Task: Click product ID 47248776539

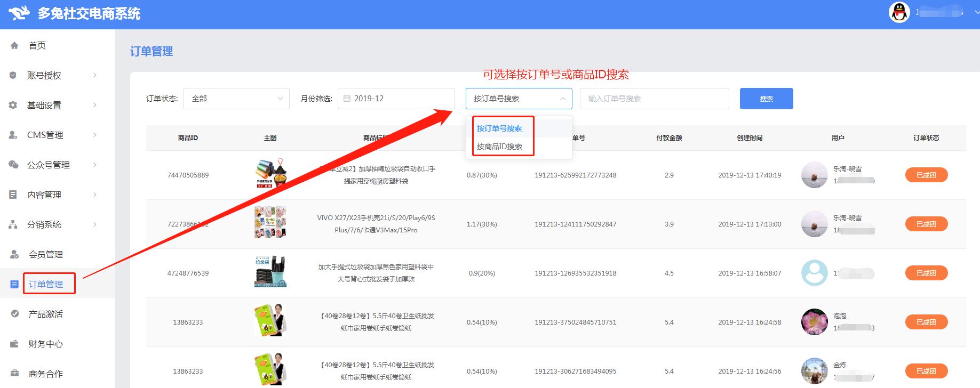Action: 188,273
